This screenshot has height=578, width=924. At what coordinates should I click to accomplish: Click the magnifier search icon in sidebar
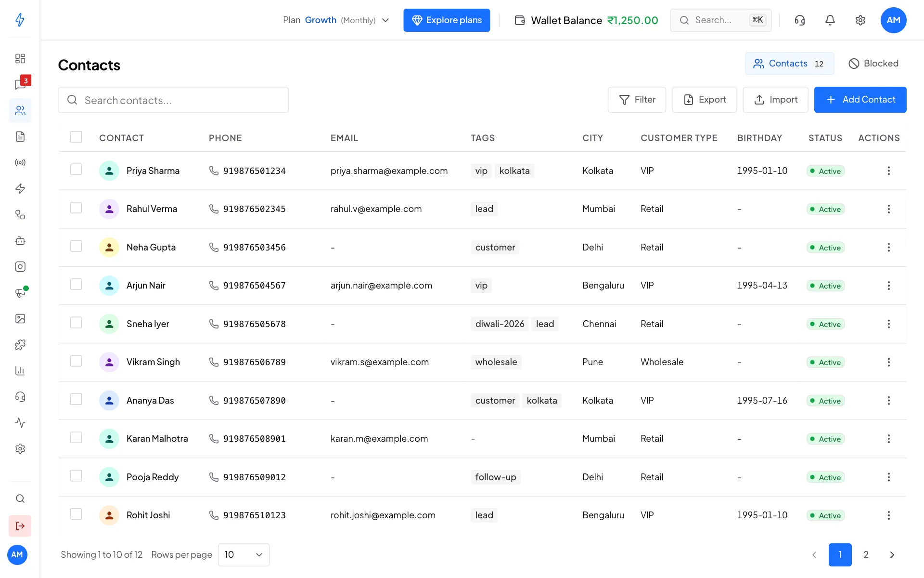pos(20,499)
